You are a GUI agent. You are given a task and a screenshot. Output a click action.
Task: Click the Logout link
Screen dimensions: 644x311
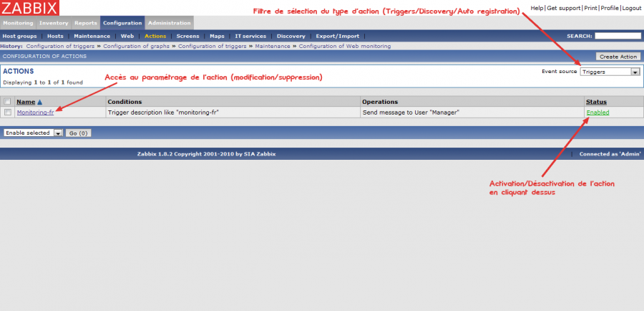pyautogui.click(x=631, y=8)
